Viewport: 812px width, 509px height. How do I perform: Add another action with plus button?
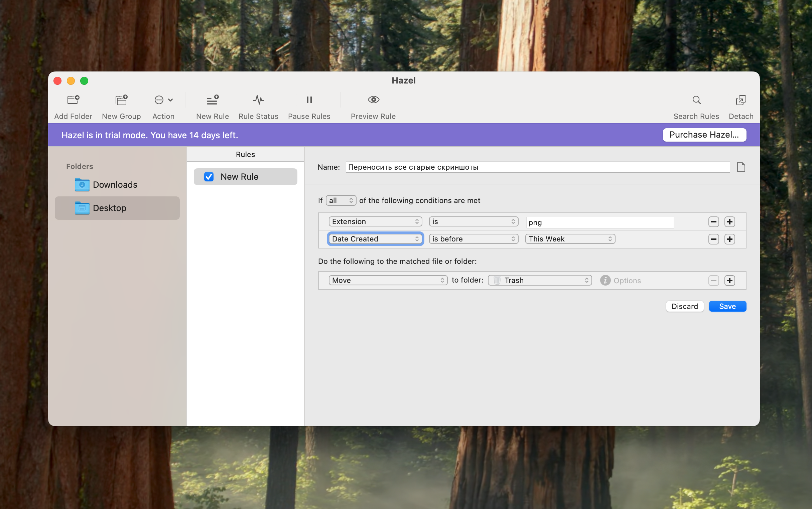point(729,281)
